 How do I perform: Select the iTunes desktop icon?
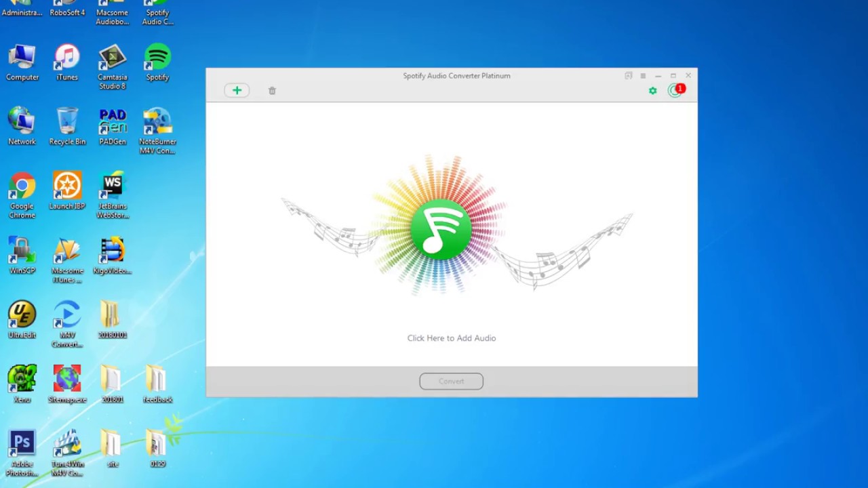click(67, 62)
